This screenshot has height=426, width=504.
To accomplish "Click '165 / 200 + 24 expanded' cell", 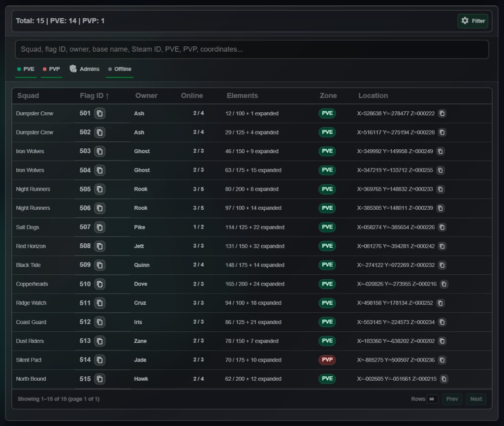I will point(254,284).
